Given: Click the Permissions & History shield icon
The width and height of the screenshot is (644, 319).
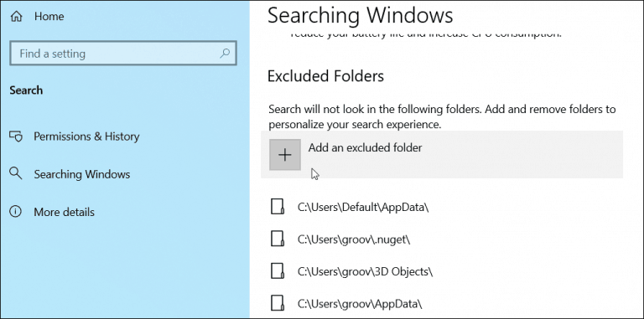Looking at the screenshot, I should (16, 136).
